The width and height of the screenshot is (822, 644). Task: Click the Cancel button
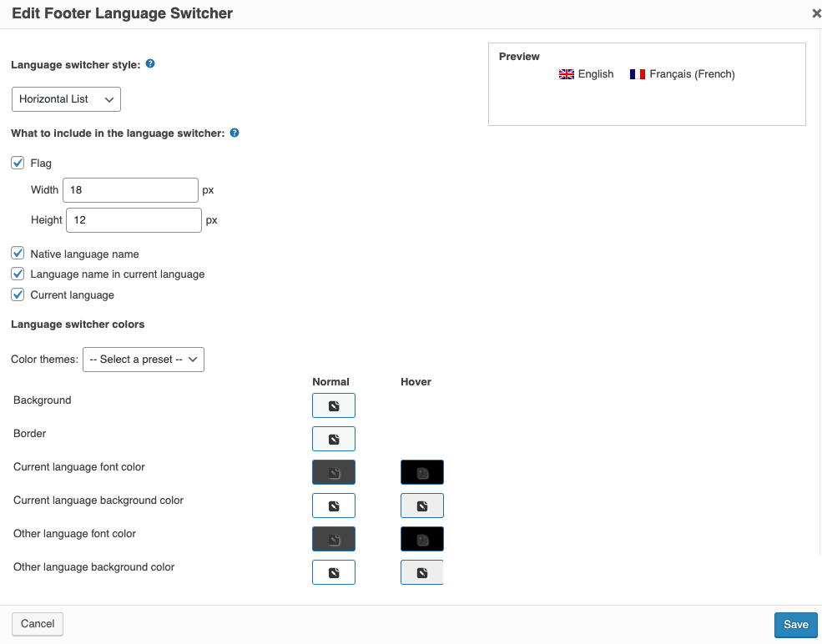37,623
